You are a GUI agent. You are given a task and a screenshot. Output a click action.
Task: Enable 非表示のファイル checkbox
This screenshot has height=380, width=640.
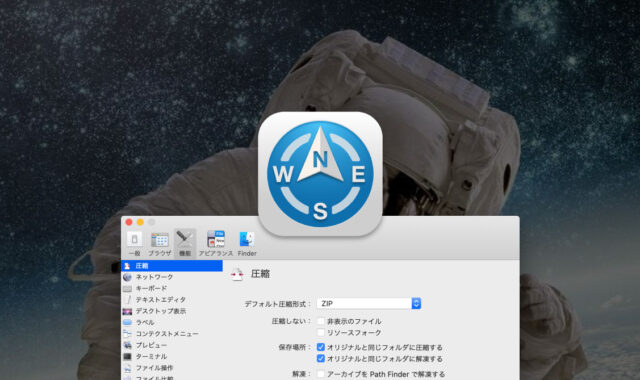(321, 321)
